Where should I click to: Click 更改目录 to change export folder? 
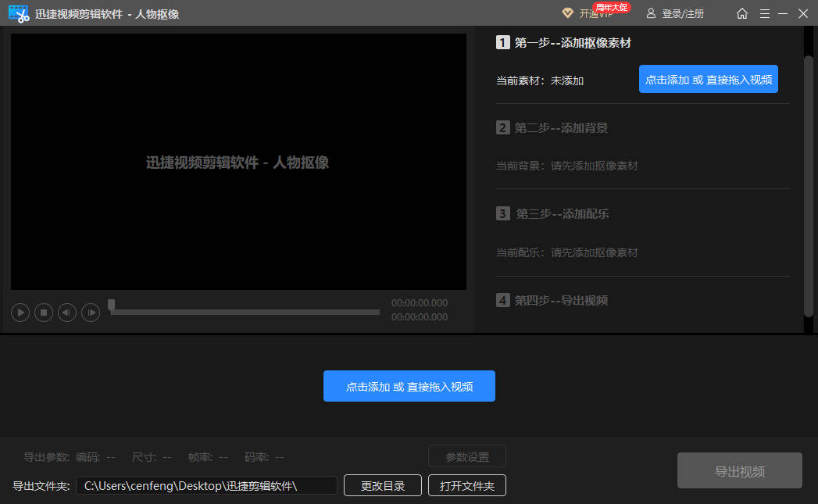pyautogui.click(x=383, y=485)
